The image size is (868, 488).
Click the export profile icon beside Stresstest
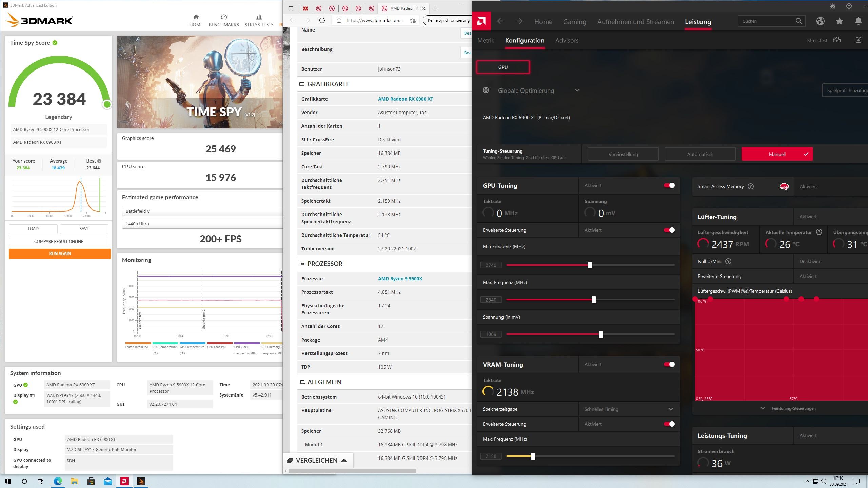pos(859,40)
